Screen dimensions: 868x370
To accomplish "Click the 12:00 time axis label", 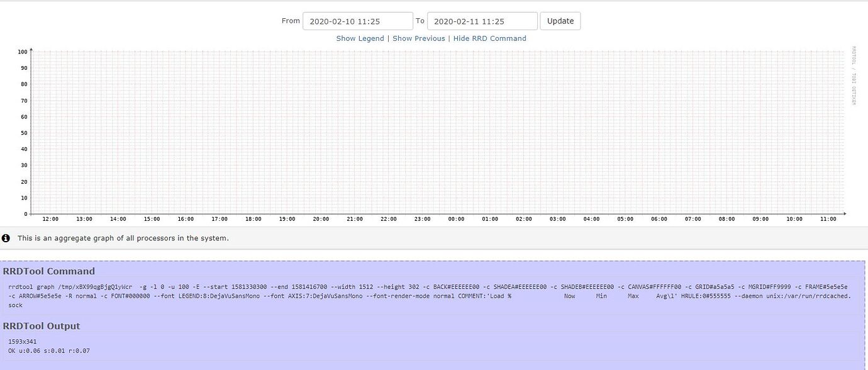I will coord(50,219).
